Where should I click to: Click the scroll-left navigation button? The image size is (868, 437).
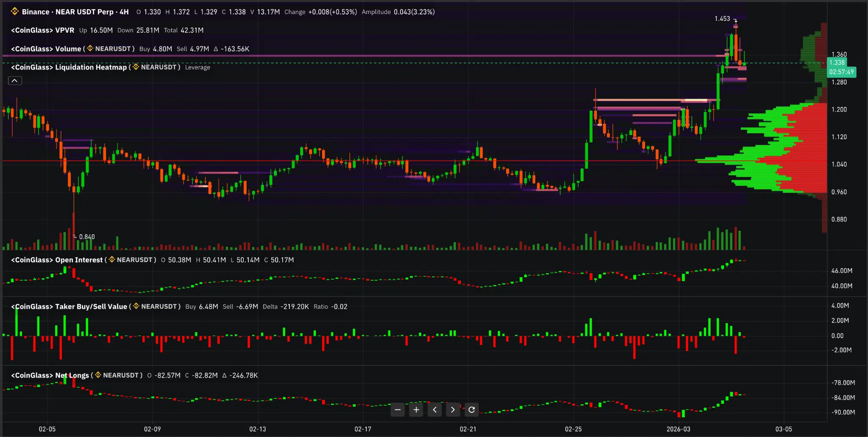point(434,409)
